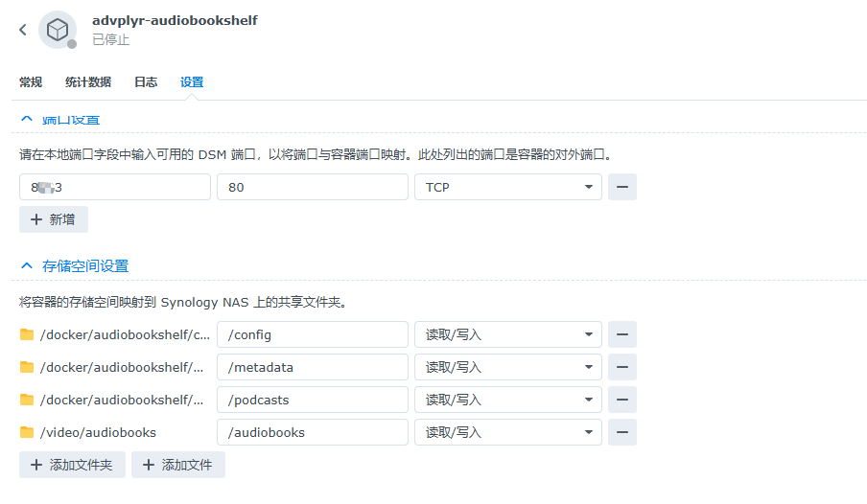
Task: Click the container port 80 field
Action: (x=313, y=187)
